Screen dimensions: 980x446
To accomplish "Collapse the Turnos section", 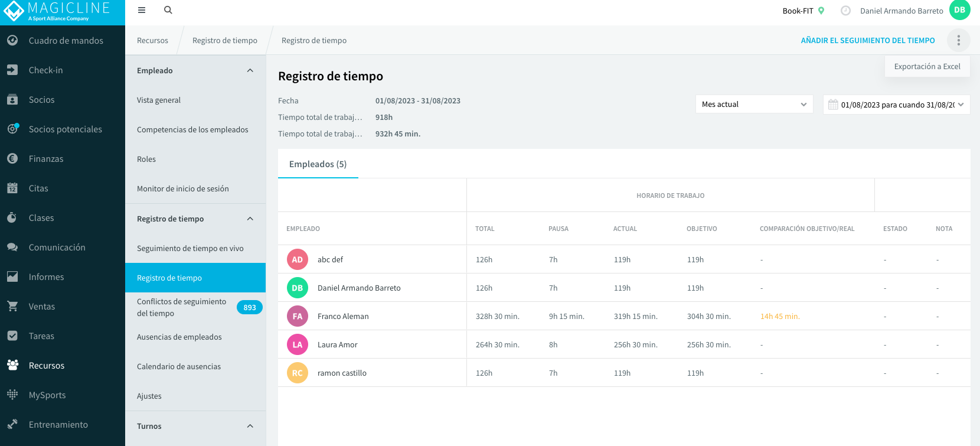I will pos(250,426).
